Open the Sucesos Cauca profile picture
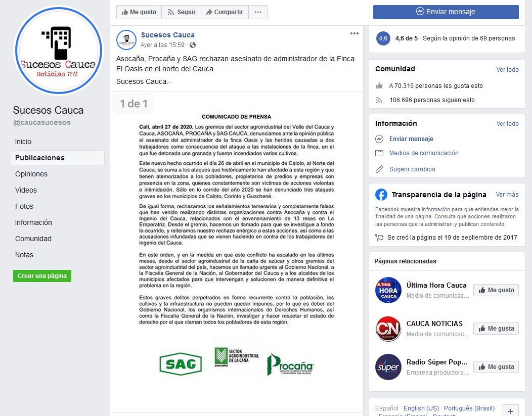532x416 pixels. coord(59,51)
